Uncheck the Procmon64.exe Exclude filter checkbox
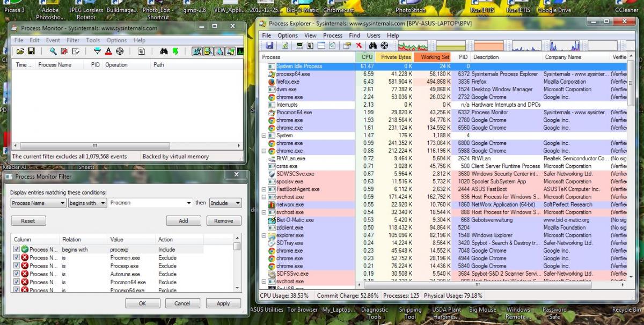 tap(16, 282)
